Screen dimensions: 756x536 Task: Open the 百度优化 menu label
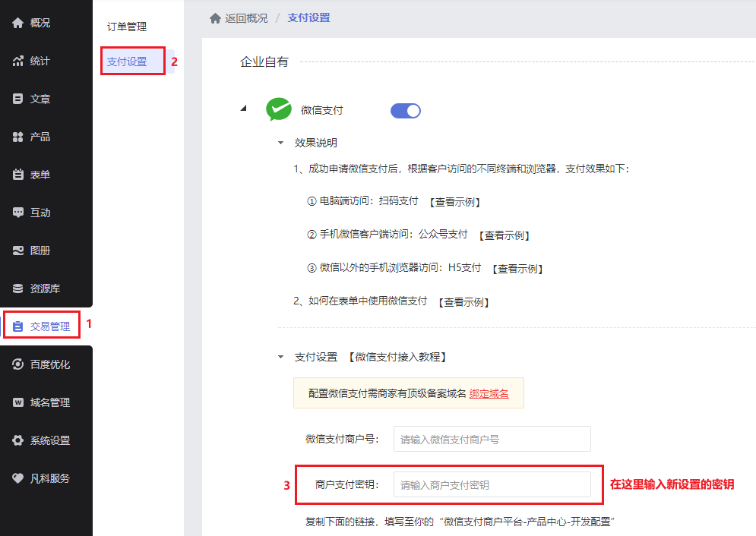click(x=50, y=364)
